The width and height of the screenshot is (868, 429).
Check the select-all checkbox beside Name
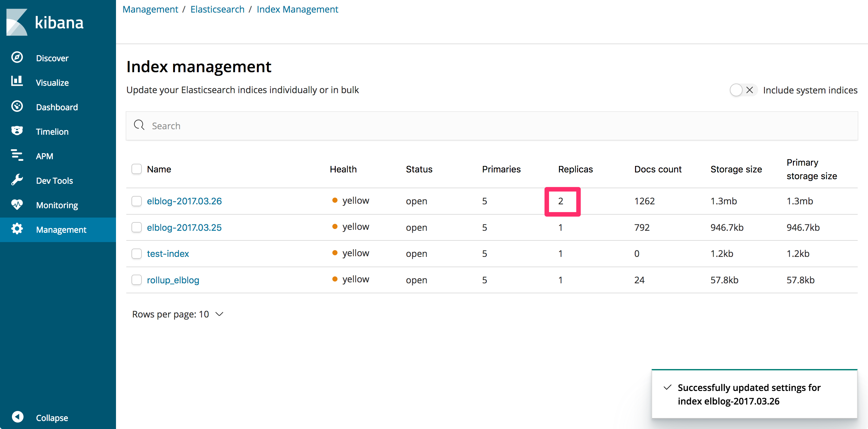click(137, 169)
